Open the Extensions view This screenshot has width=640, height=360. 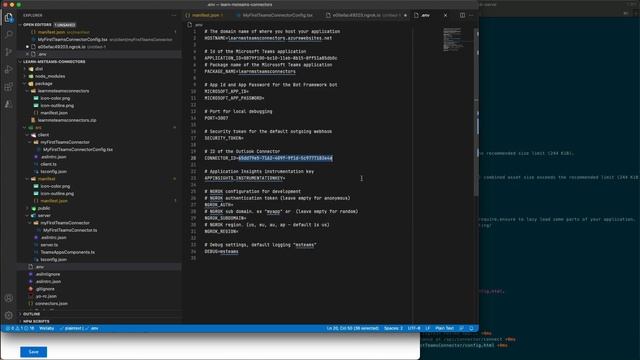[x=9, y=87]
